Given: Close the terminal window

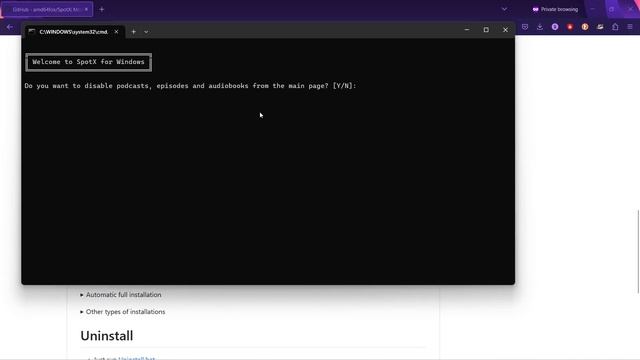Looking at the screenshot, I should (505, 30).
